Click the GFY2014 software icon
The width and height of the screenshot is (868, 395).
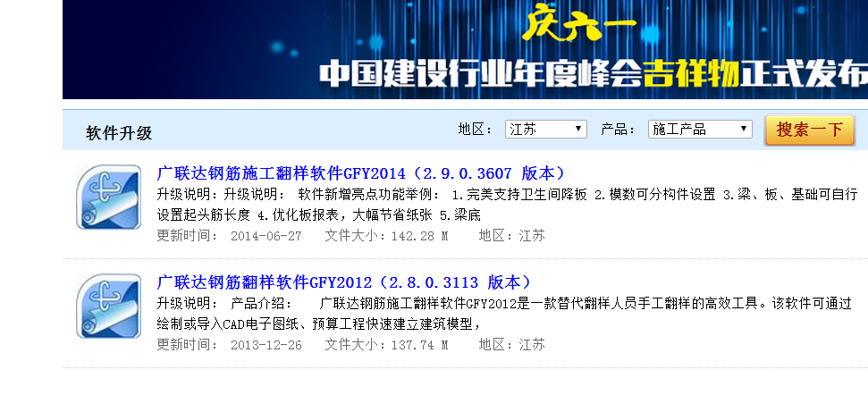(108, 197)
